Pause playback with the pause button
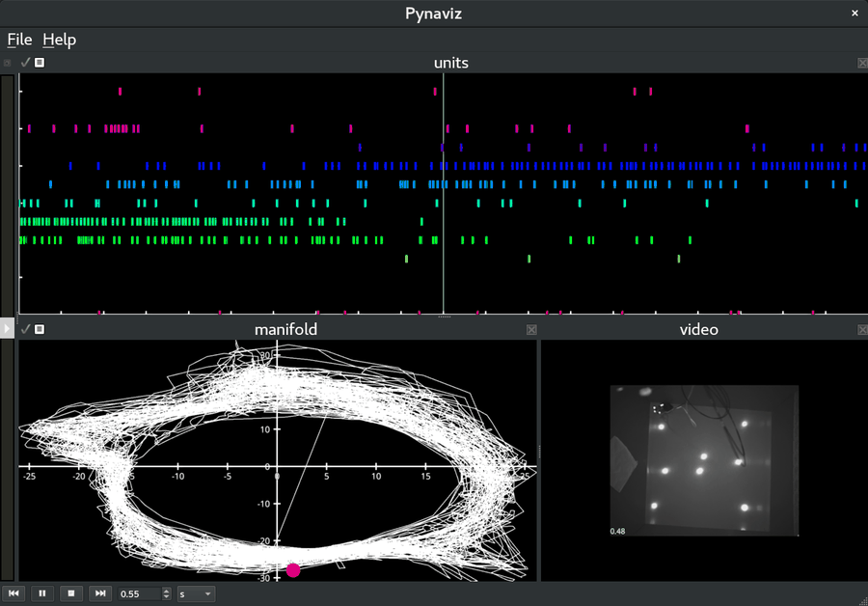Viewport: 868px width, 606px height. pos(42,593)
